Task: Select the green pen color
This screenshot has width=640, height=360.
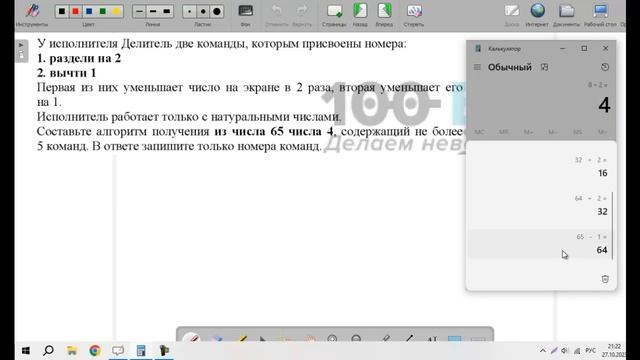Action: tap(102, 11)
